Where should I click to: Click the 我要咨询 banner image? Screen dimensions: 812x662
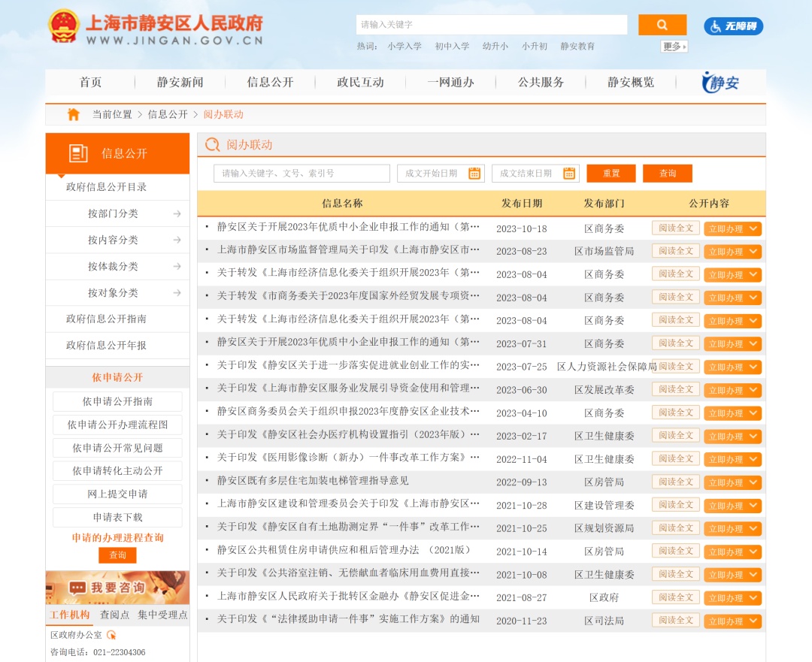(x=117, y=587)
